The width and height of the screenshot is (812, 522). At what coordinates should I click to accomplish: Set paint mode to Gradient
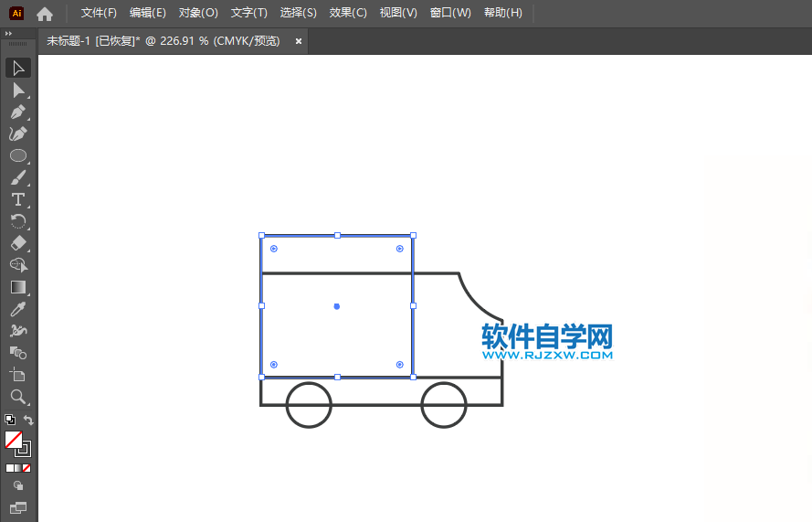point(18,468)
